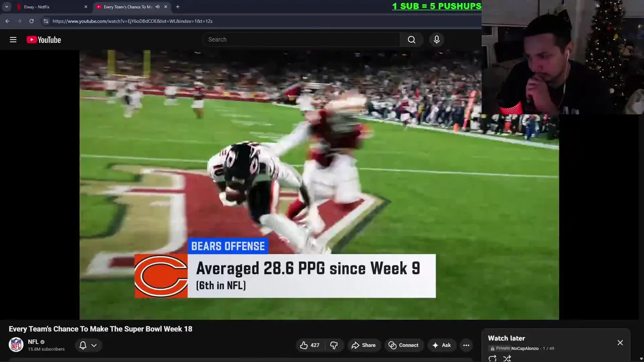Close the Elway - Netflix tab

tap(86, 7)
